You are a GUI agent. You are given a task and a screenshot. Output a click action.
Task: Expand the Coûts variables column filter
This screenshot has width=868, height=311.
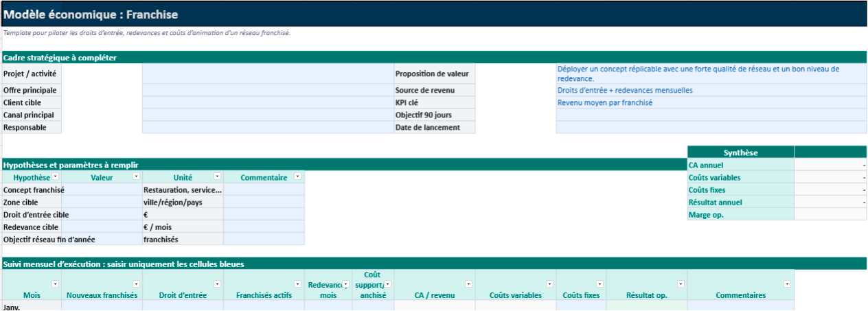(550, 284)
